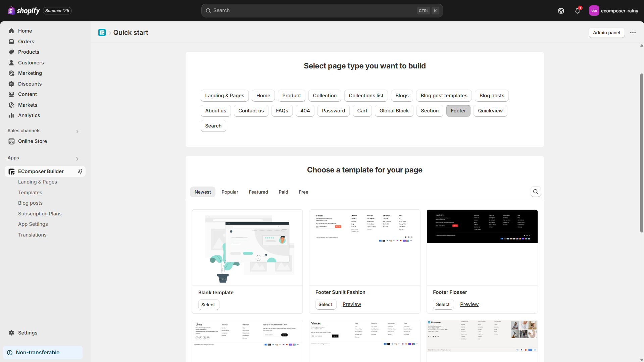Select the Footer page type
This screenshot has width=644, height=362.
458,110
